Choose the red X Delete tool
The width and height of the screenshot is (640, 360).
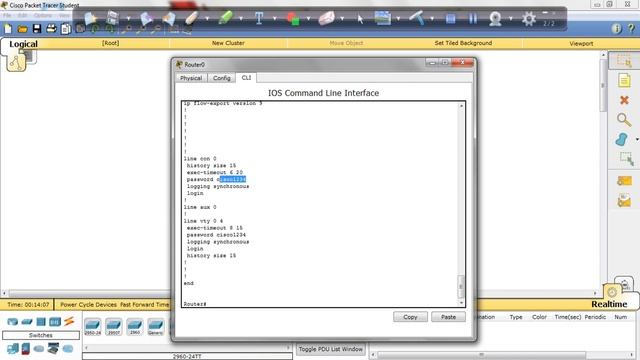coord(624,100)
